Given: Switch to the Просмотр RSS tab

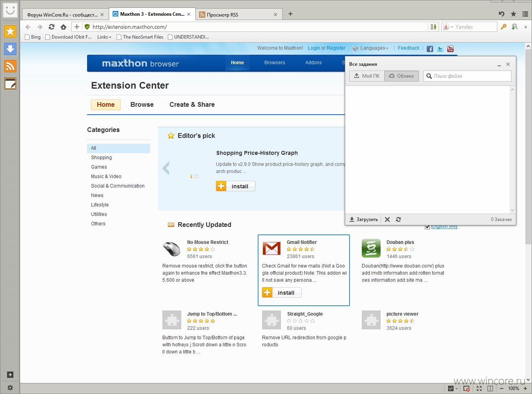Looking at the screenshot, I should tap(240, 15).
